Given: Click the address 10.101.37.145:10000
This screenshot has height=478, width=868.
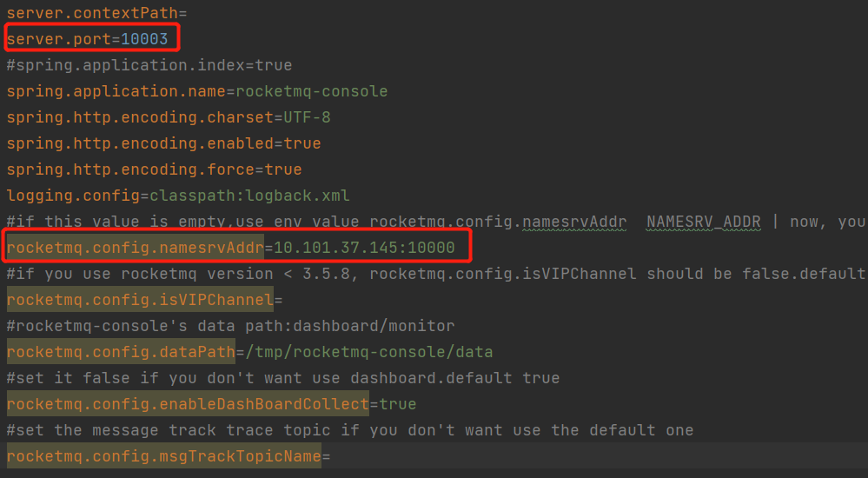Looking at the screenshot, I should click(x=364, y=247).
